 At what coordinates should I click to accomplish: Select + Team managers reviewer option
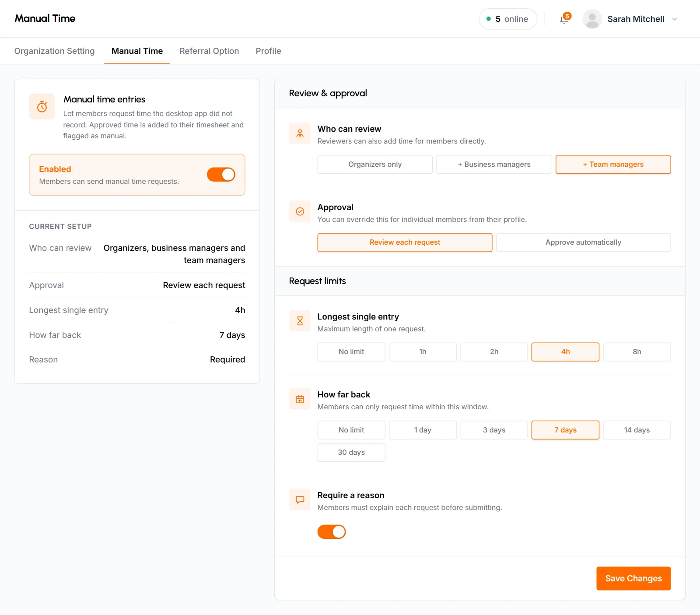(x=613, y=164)
